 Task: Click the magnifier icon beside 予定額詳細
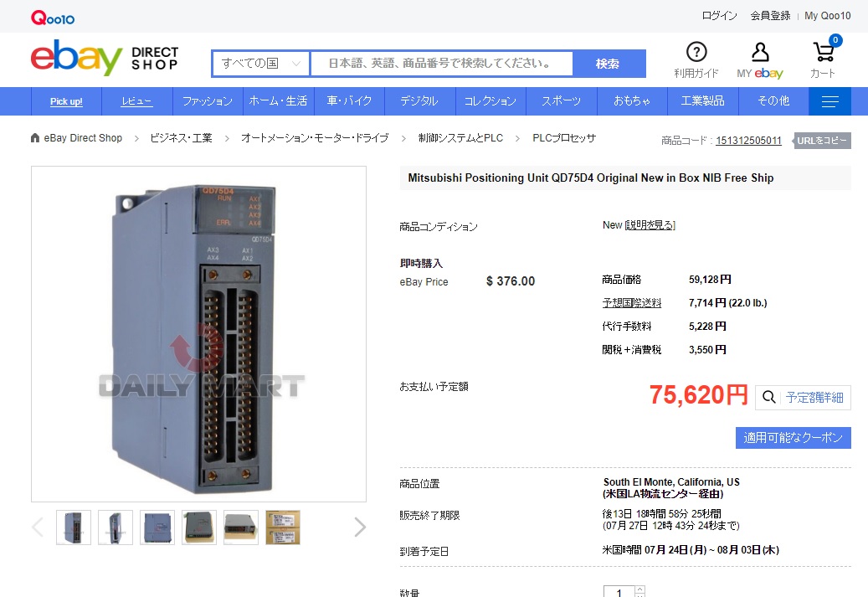click(768, 397)
